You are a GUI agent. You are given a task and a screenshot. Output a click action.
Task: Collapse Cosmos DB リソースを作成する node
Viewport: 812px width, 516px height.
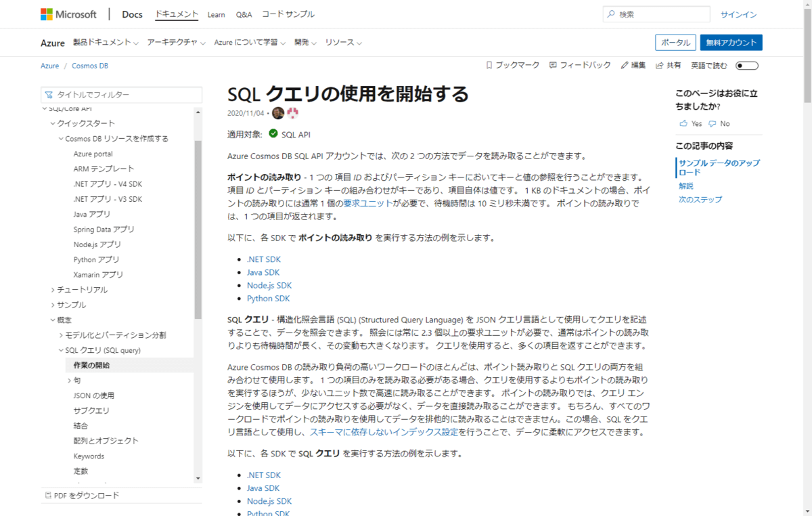point(61,138)
